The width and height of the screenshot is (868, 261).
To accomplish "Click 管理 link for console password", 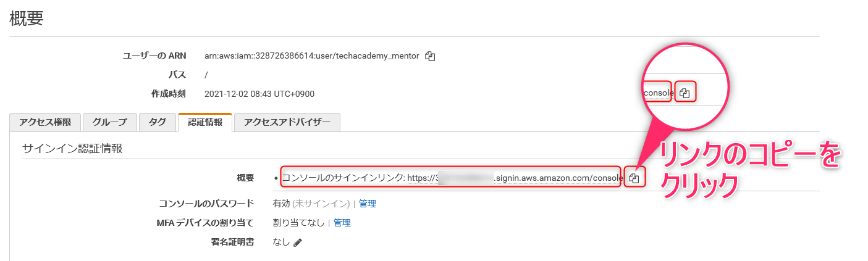I will click(x=368, y=204).
